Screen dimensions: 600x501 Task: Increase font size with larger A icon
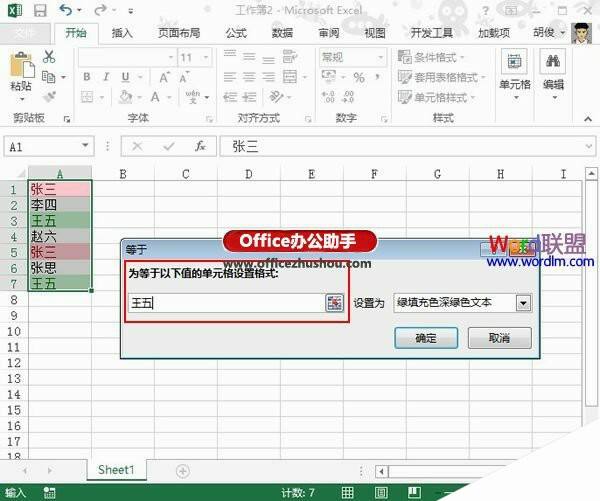click(165, 77)
